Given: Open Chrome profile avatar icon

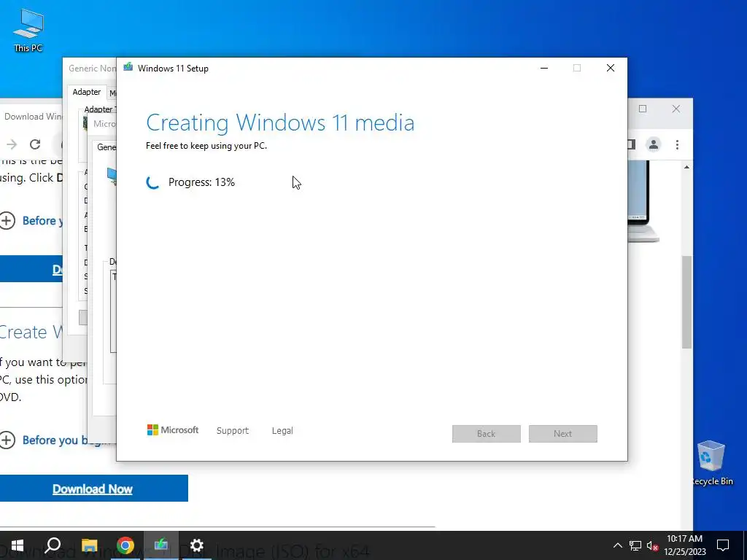Looking at the screenshot, I should [x=654, y=144].
